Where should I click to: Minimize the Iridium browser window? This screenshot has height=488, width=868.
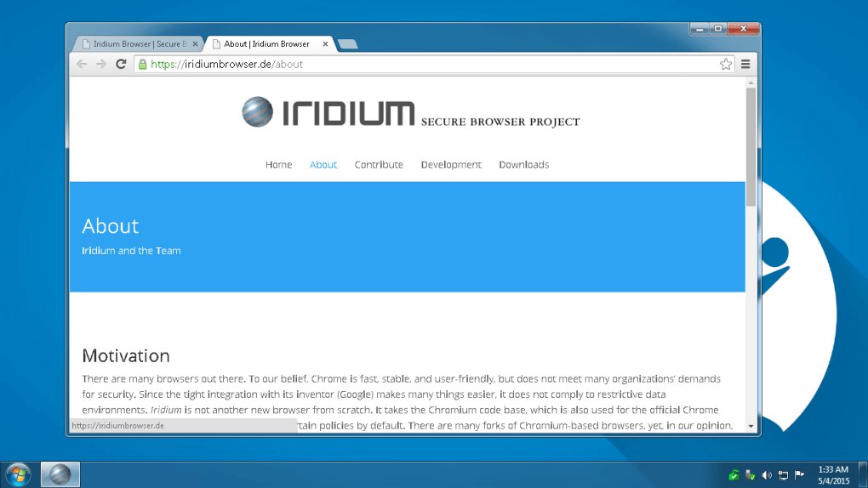700,29
